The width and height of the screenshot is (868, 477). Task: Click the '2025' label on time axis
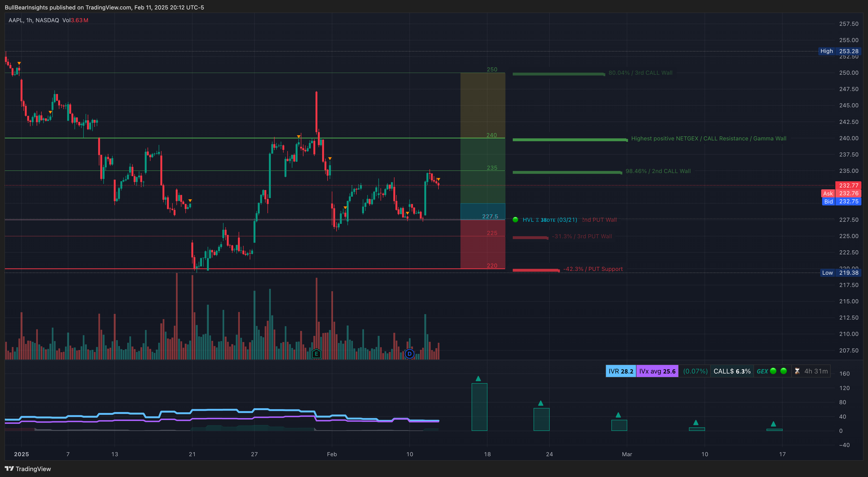[x=21, y=454]
